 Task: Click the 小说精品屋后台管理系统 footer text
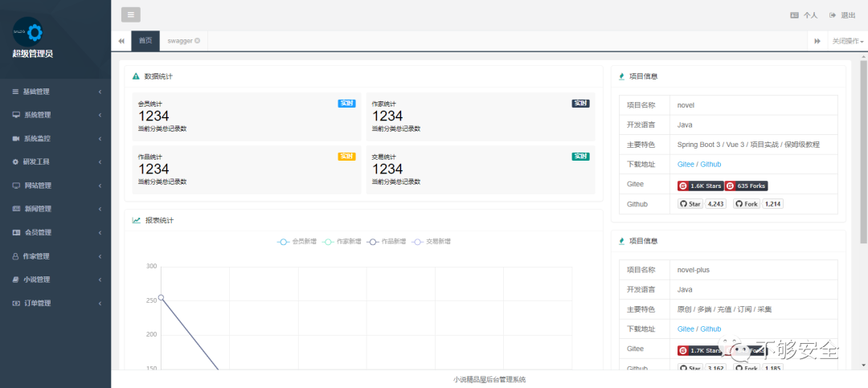[489, 380]
